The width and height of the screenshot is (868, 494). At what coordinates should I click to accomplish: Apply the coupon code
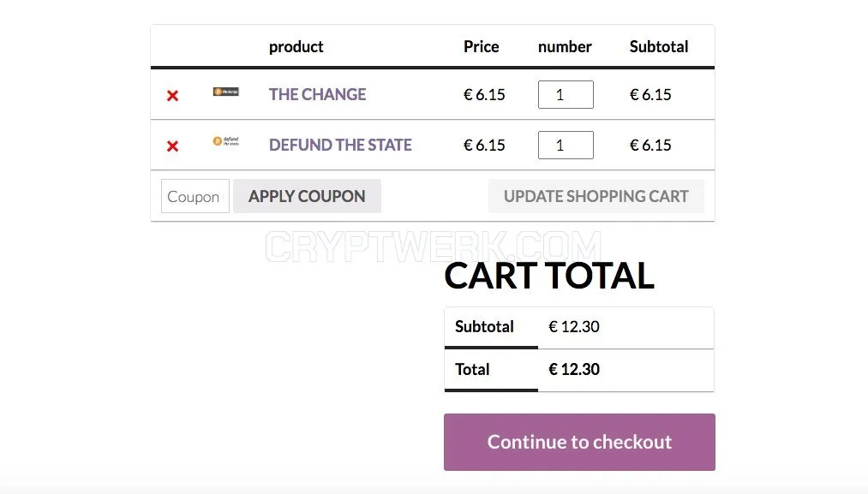tap(307, 196)
